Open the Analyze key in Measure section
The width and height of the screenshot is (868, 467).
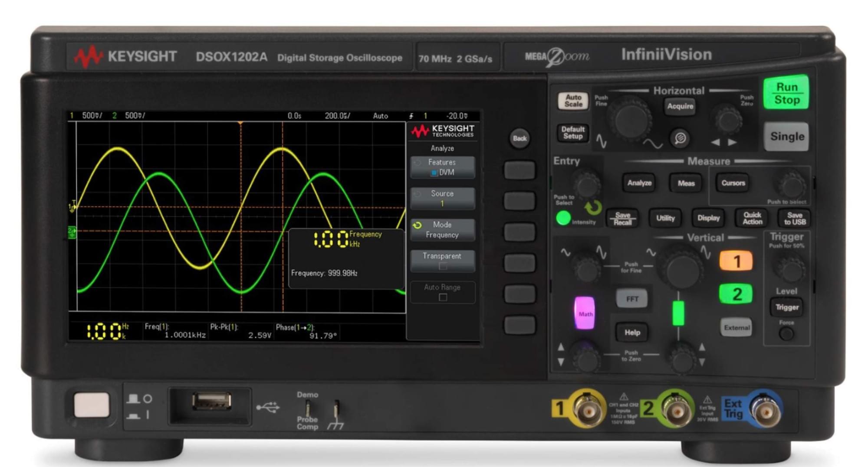pos(639,183)
